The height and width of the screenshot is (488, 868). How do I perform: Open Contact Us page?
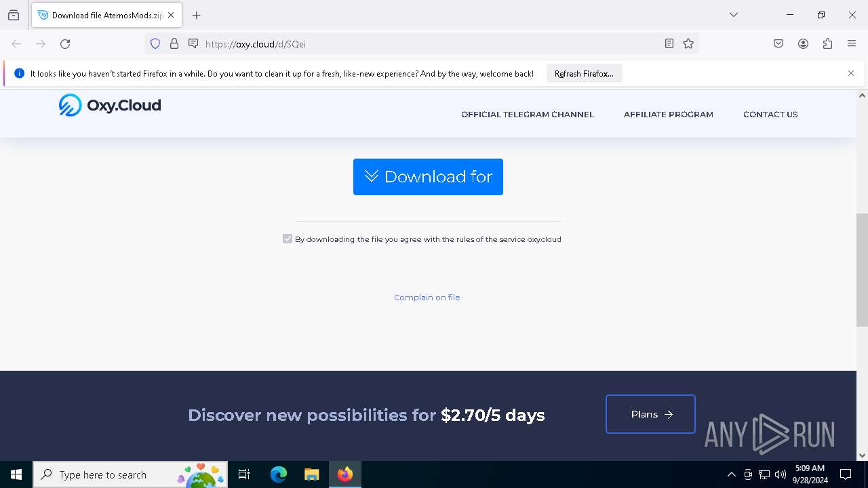(770, 115)
